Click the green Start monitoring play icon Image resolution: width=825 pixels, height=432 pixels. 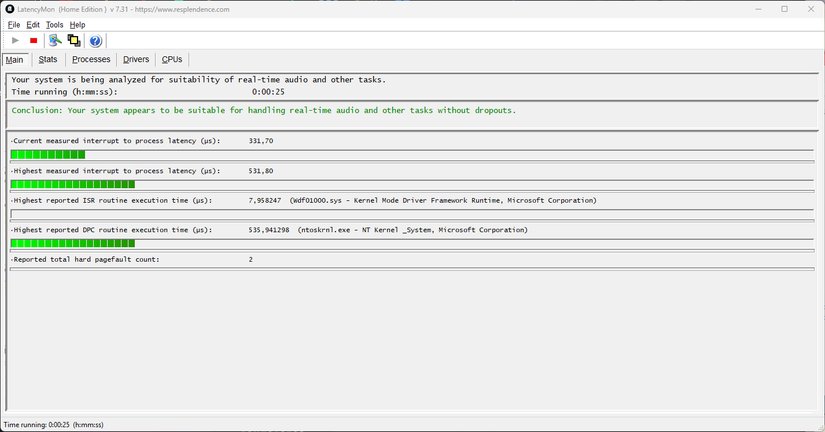15,41
